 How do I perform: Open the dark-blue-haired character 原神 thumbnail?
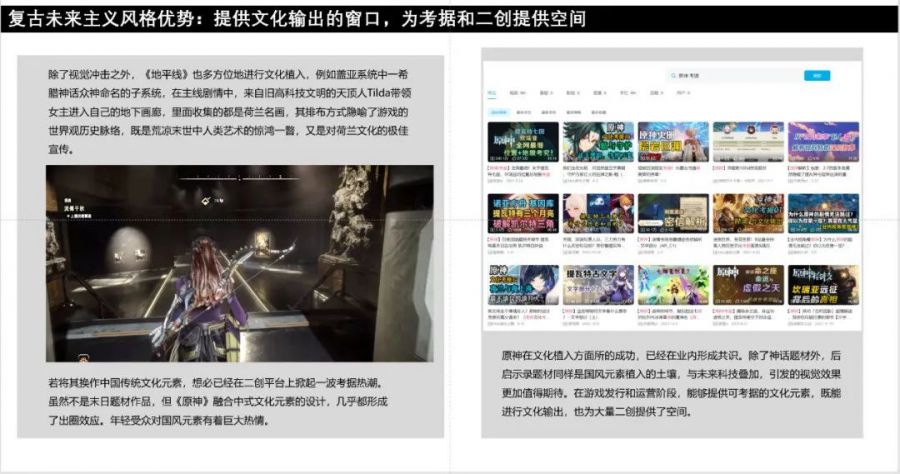point(523,285)
